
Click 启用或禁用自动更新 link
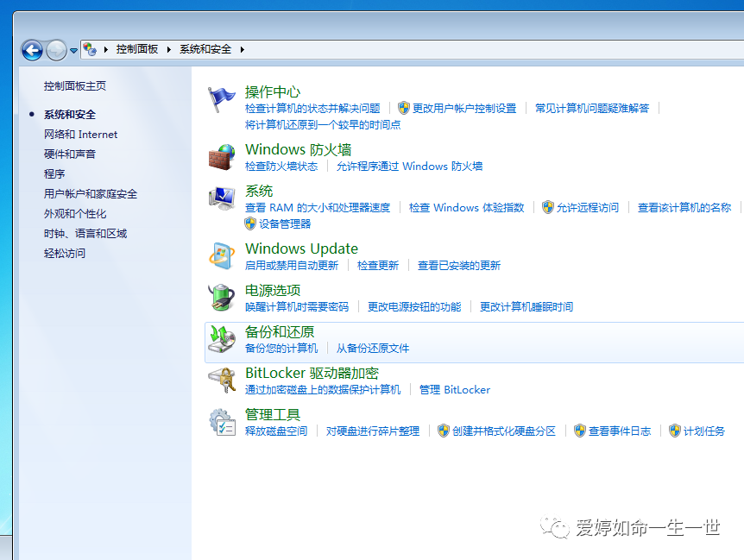pos(292,266)
